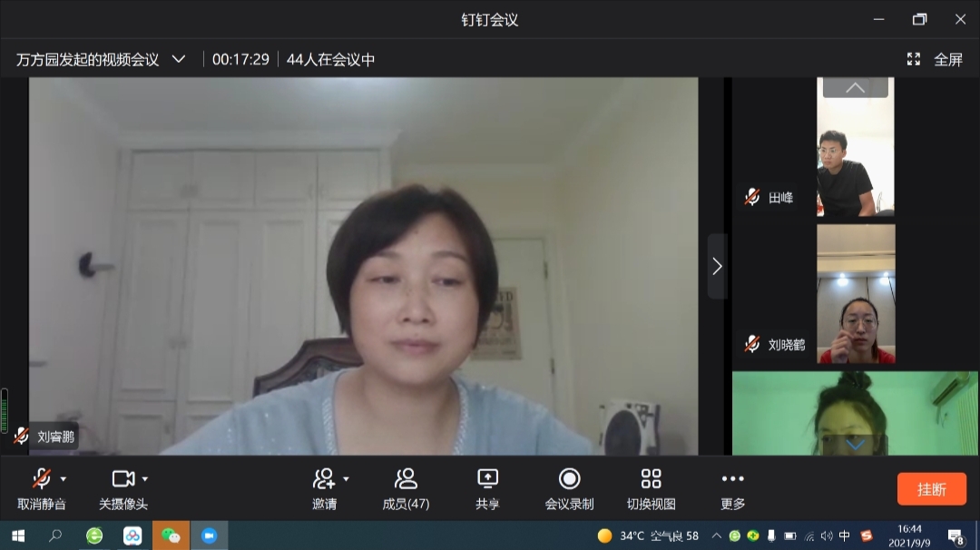The width and height of the screenshot is (980, 550).
Task: Collapse the participant side panel arrow
Action: tap(718, 267)
